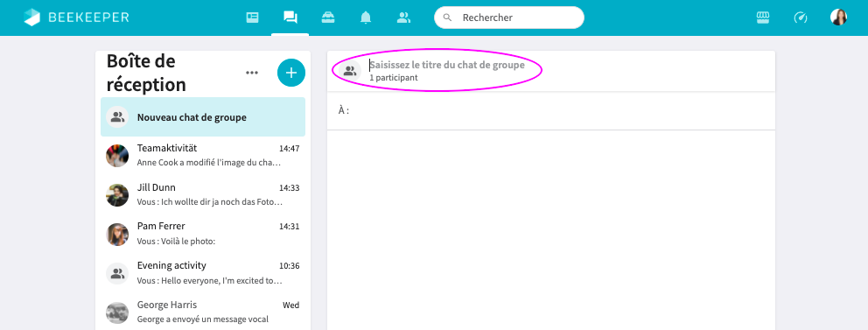Screen dimensions: 868x330
Task: Click the plus button to start new chat
Action: point(291,73)
